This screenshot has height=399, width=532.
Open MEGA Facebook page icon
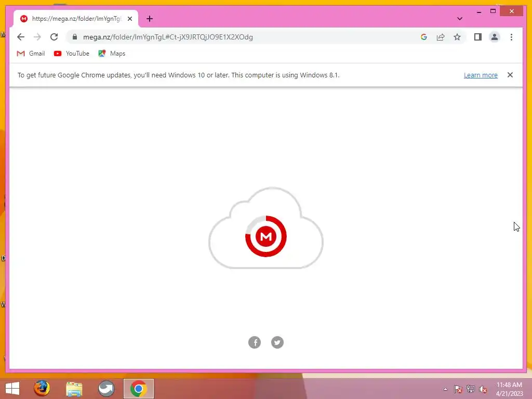(255, 342)
